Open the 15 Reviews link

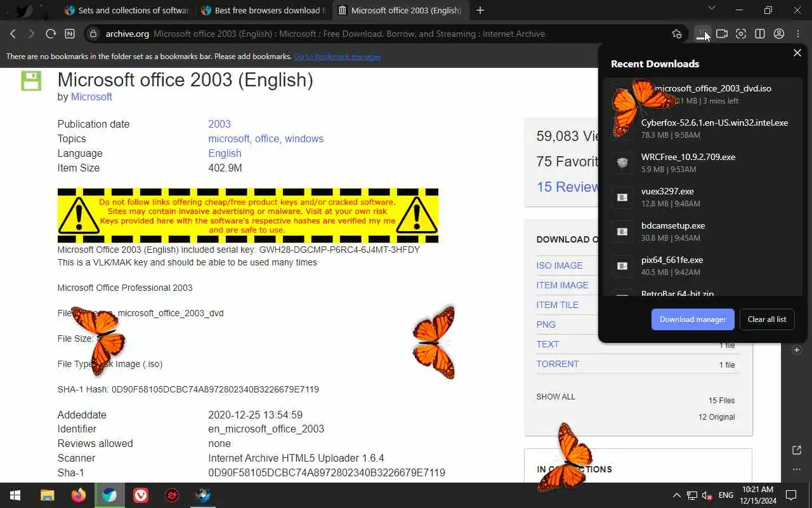(568, 187)
